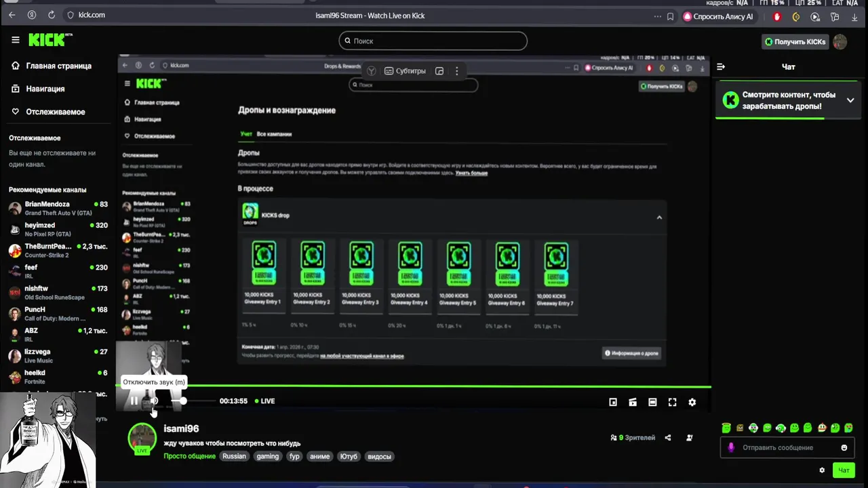The image size is (868, 488).
Task: Click the Yandex icon on the video overlay
Action: point(371,71)
